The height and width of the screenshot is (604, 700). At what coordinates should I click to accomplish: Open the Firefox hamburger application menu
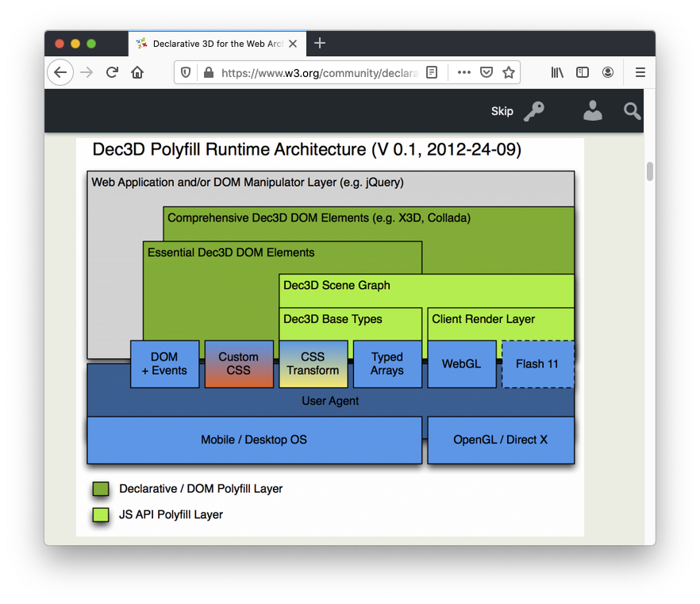click(x=640, y=72)
